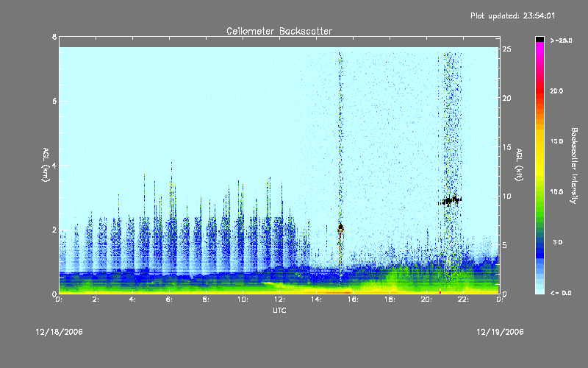Click the "20.0" colorbar value label
Image resolution: width=588 pixels, height=368 pixels.
[x=556, y=91]
